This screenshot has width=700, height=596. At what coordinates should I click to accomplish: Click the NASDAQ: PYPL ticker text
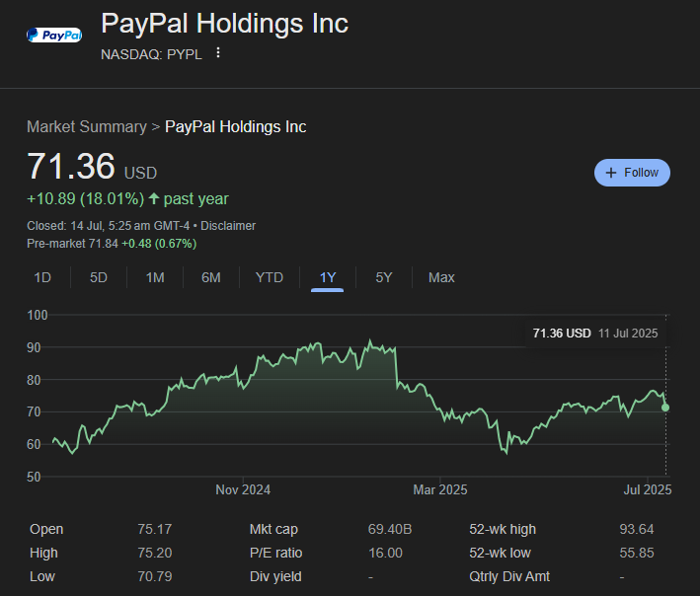point(151,54)
